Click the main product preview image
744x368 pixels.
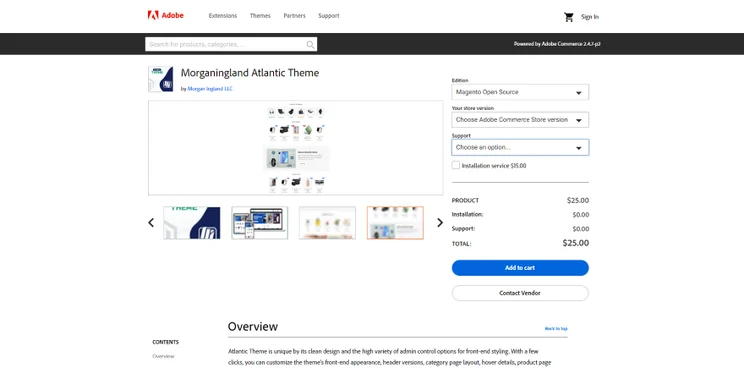point(296,148)
